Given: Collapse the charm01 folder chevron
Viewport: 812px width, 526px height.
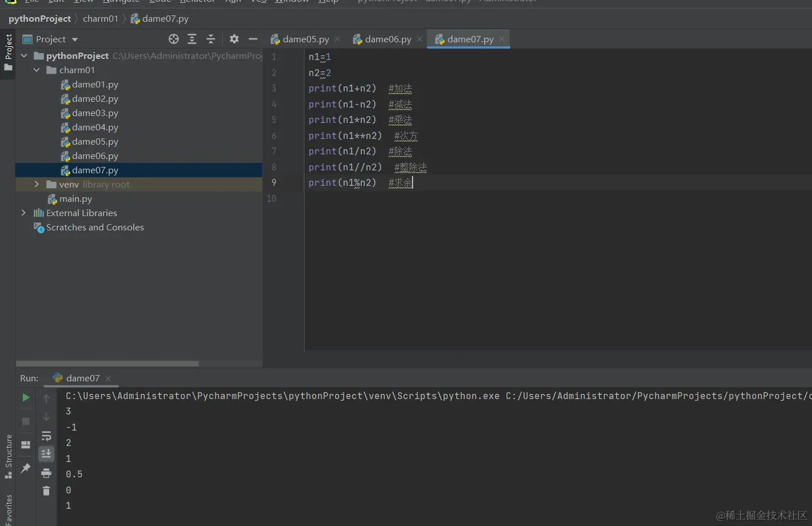Looking at the screenshot, I should pyautogui.click(x=37, y=70).
